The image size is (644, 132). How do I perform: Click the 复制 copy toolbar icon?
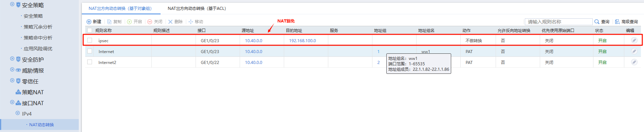[109, 22]
